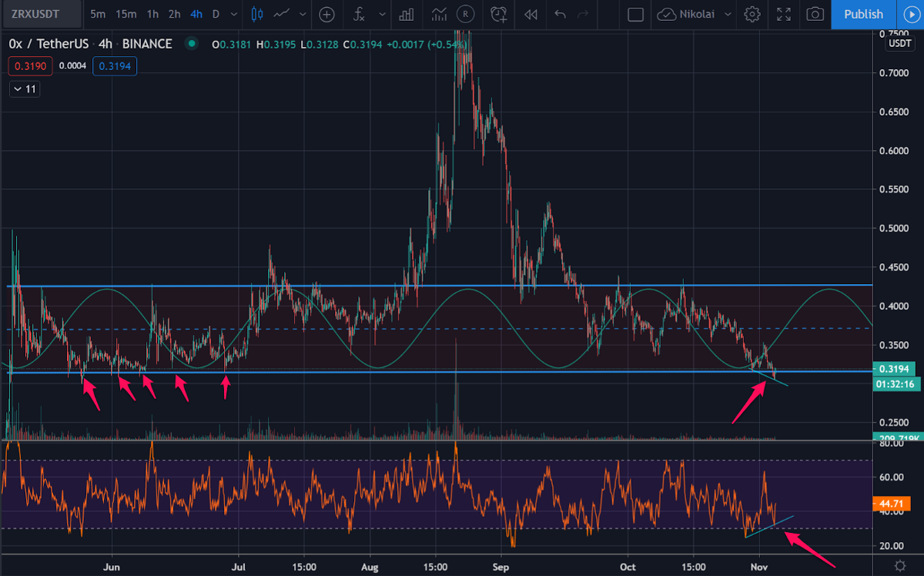Screen dimensions: 924x576
Task: Undo the last chart action
Action: (x=560, y=14)
